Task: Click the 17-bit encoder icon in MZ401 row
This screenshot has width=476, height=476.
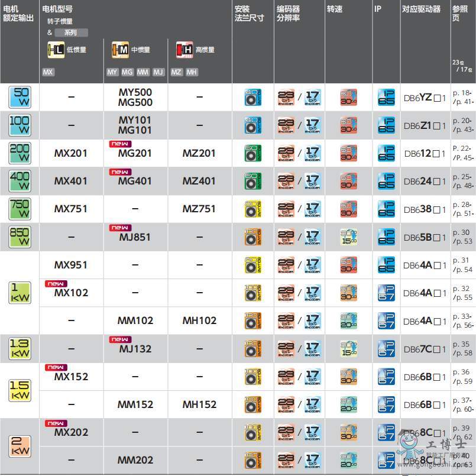Action: [x=313, y=181]
